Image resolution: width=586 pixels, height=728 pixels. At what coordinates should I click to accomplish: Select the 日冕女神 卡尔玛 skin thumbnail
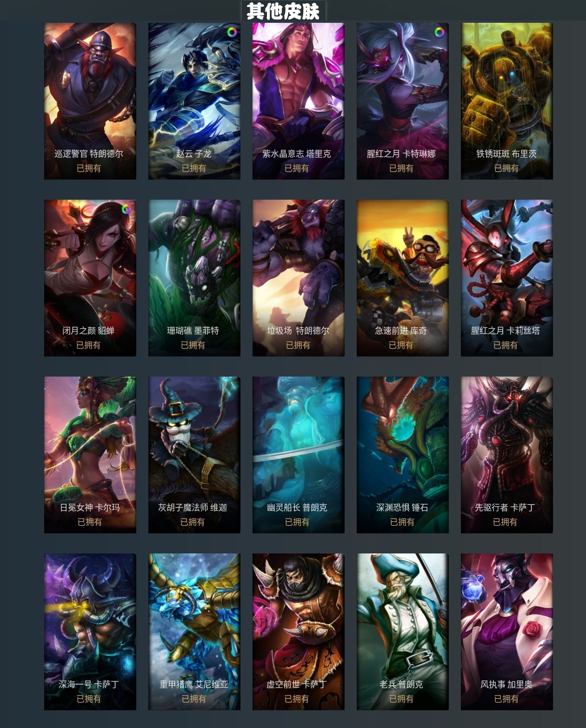tap(90, 455)
